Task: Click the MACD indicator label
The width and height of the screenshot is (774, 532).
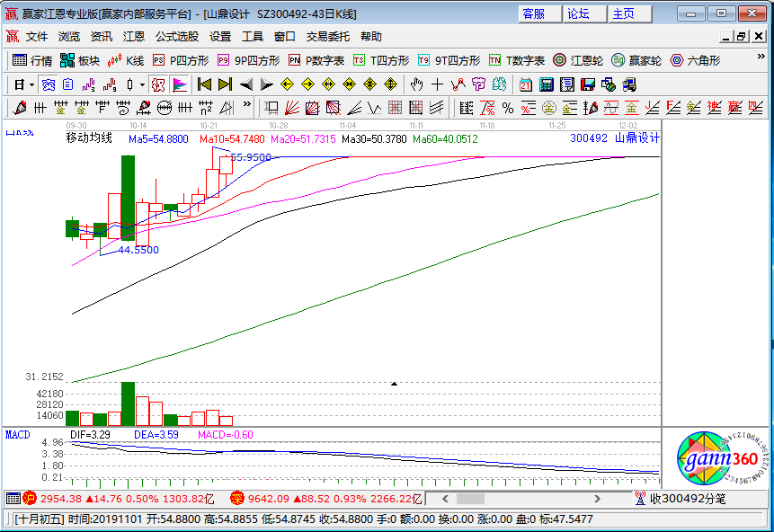Action: (18, 435)
